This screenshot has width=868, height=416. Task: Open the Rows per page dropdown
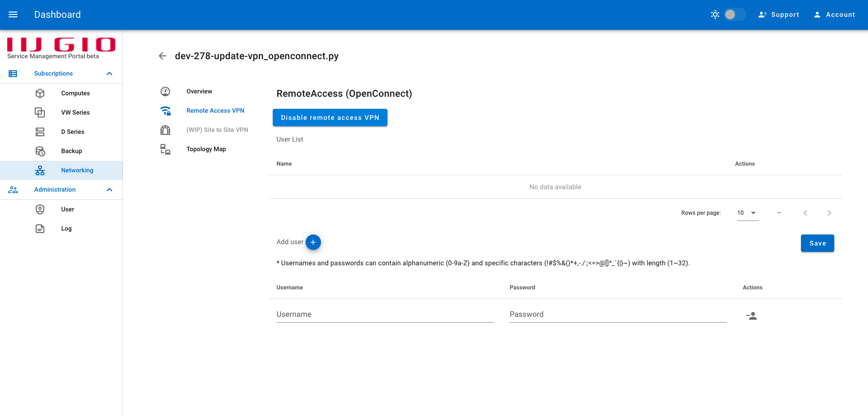click(748, 213)
